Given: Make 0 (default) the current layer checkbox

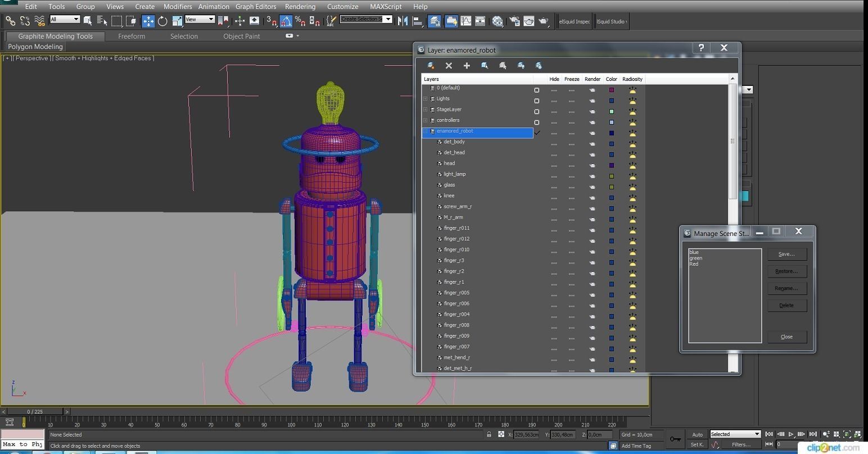Looking at the screenshot, I should (x=536, y=90).
